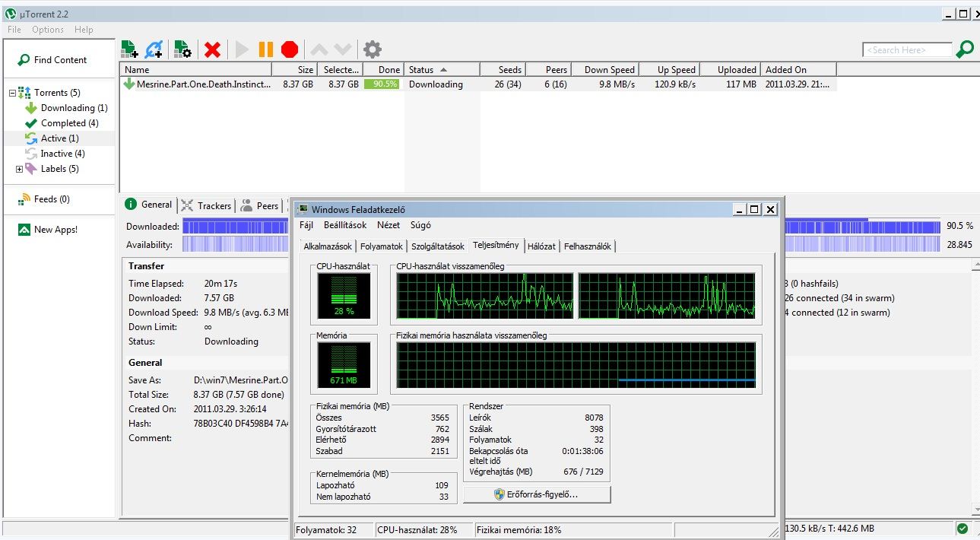The image size is (980, 540).
Task: Stop the torrent with the red stop icon
Action: [x=290, y=50]
